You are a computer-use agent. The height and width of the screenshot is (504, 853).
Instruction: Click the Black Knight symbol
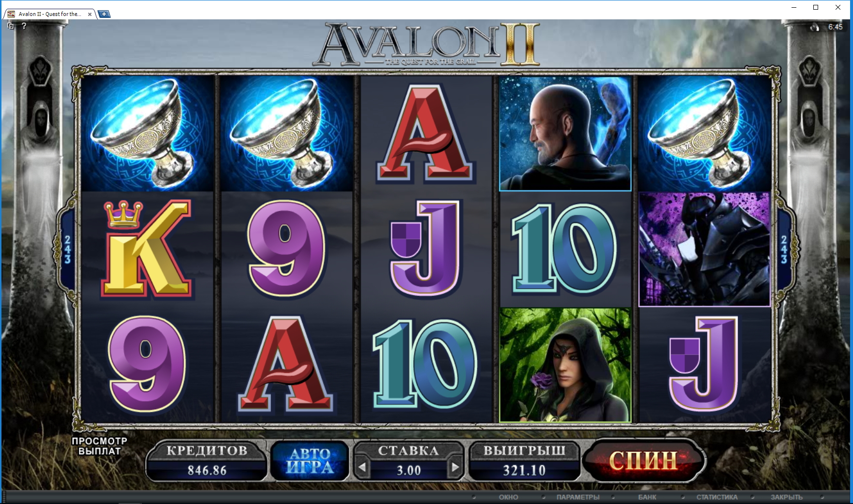click(704, 249)
